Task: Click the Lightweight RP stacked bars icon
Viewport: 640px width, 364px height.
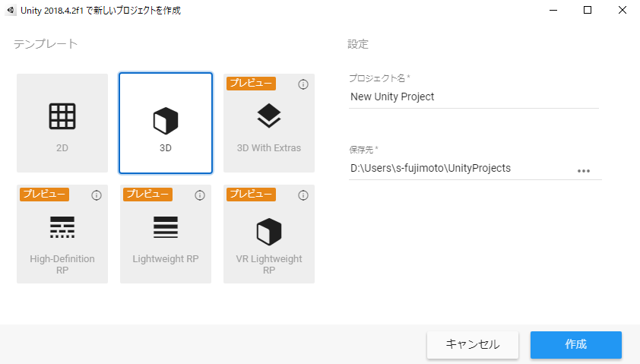Action: (165, 227)
